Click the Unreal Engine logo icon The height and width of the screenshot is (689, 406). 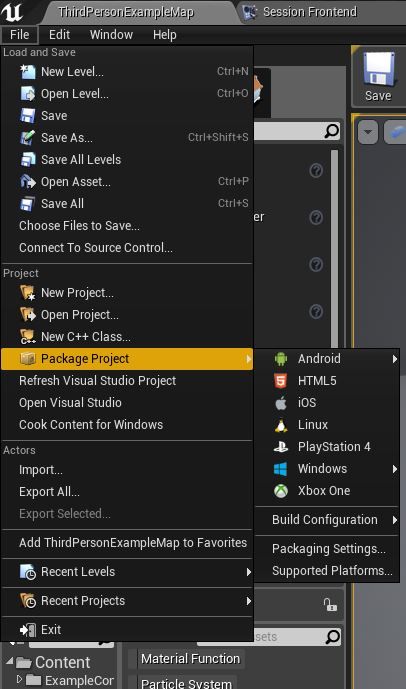click(12, 12)
